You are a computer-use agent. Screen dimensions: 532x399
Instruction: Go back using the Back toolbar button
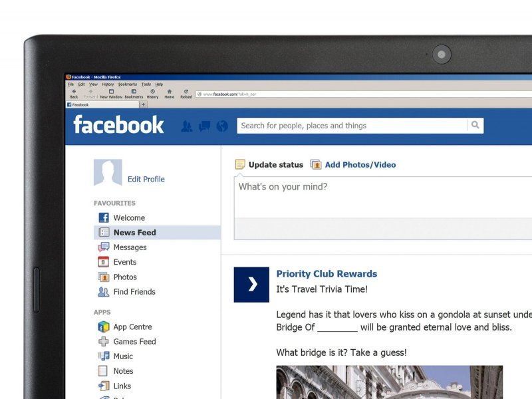74,94
